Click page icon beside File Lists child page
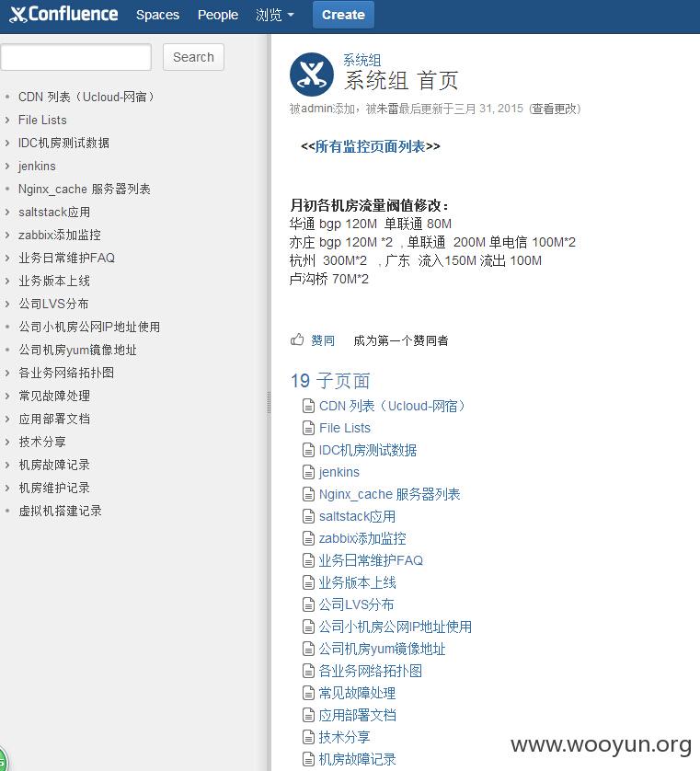Screen dimensions: 700x771 [308, 428]
